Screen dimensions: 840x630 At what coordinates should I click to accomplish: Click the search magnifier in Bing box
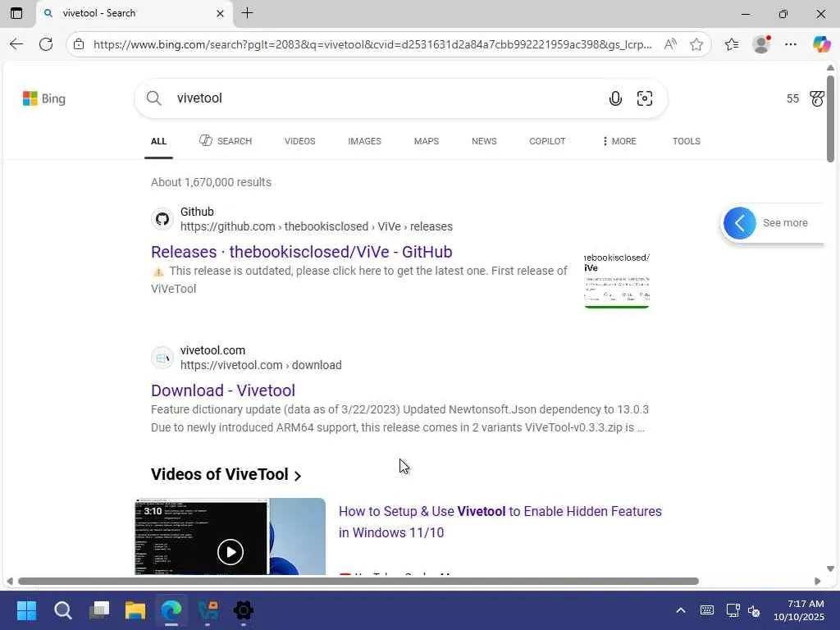[x=153, y=98]
